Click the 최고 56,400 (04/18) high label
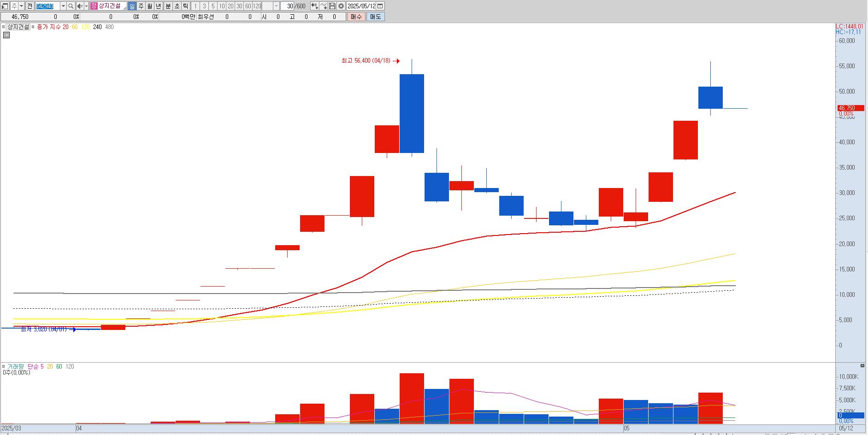Screen dimensions: 868x435 click(x=366, y=60)
